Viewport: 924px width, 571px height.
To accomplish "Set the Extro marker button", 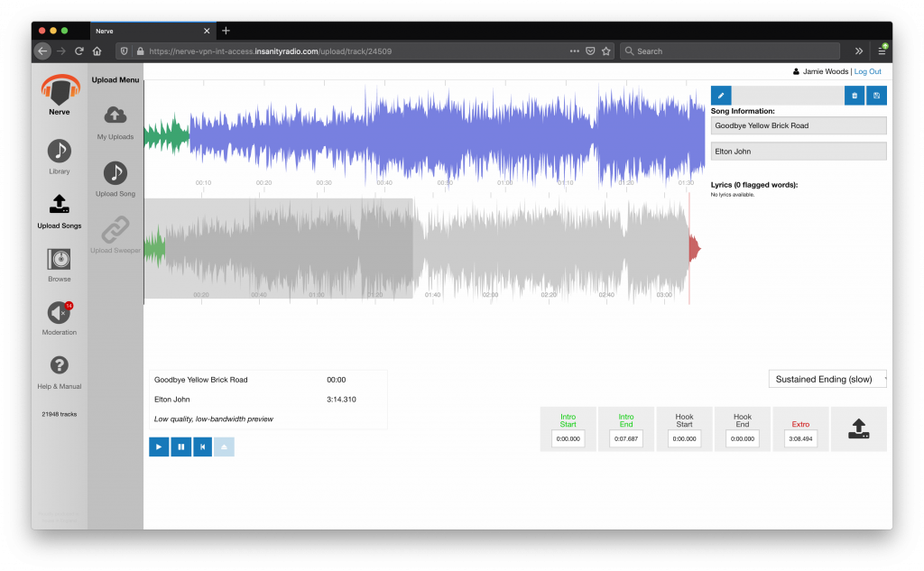I will coord(800,424).
